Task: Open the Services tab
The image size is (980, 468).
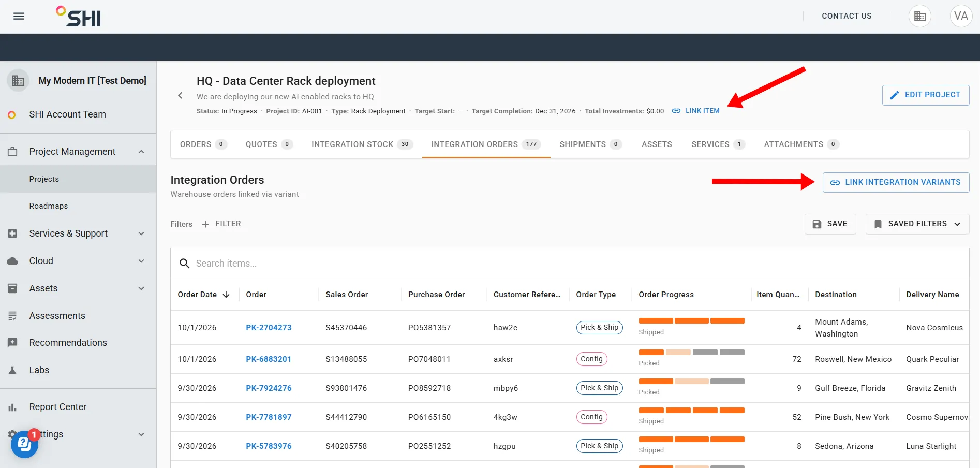Action: point(718,144)
